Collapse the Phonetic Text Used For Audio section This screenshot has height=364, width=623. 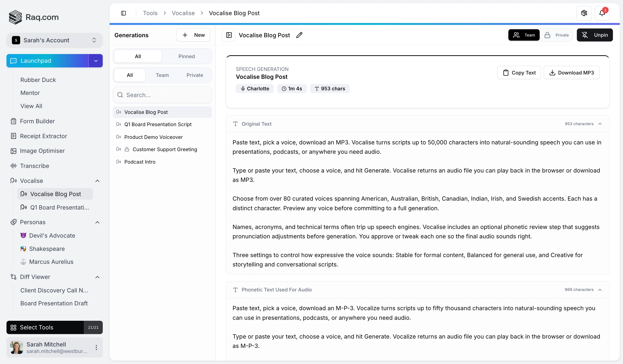(x=600, y=290)
